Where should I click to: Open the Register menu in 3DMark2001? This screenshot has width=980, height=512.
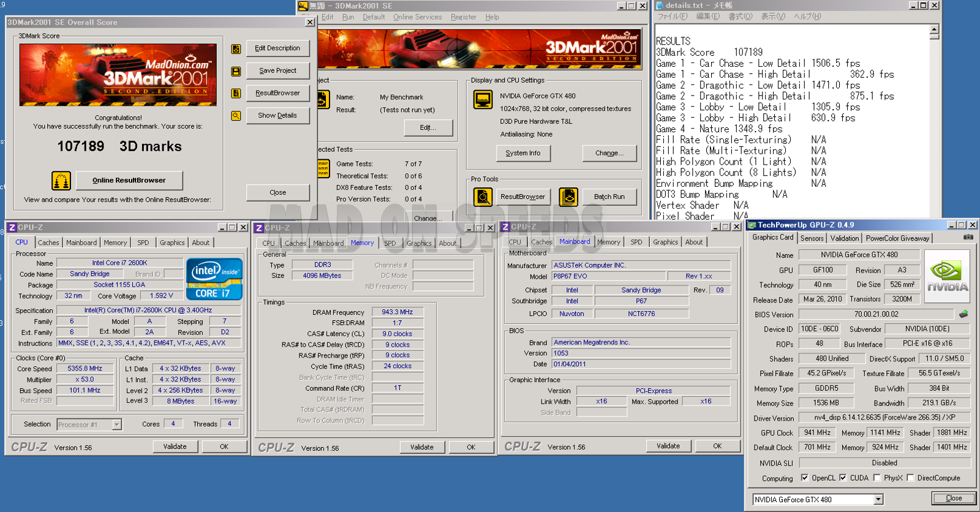(463, 17)
